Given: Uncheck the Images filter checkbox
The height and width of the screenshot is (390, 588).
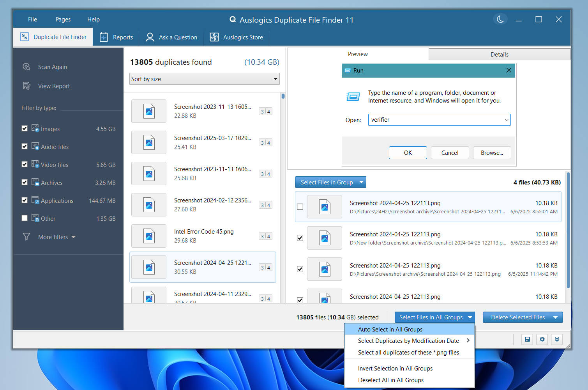Looking at the screenshot, I should 25,128.
